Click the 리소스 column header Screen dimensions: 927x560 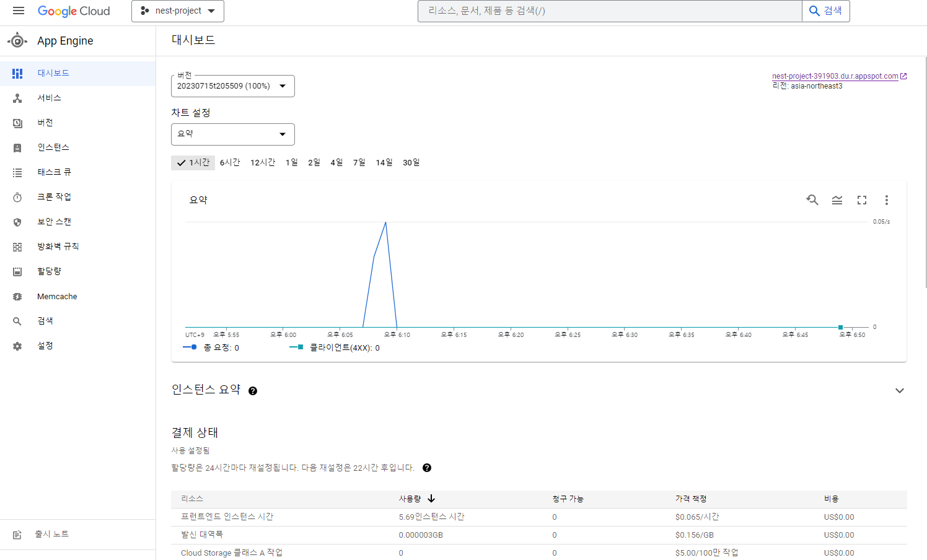pos(192,499)
